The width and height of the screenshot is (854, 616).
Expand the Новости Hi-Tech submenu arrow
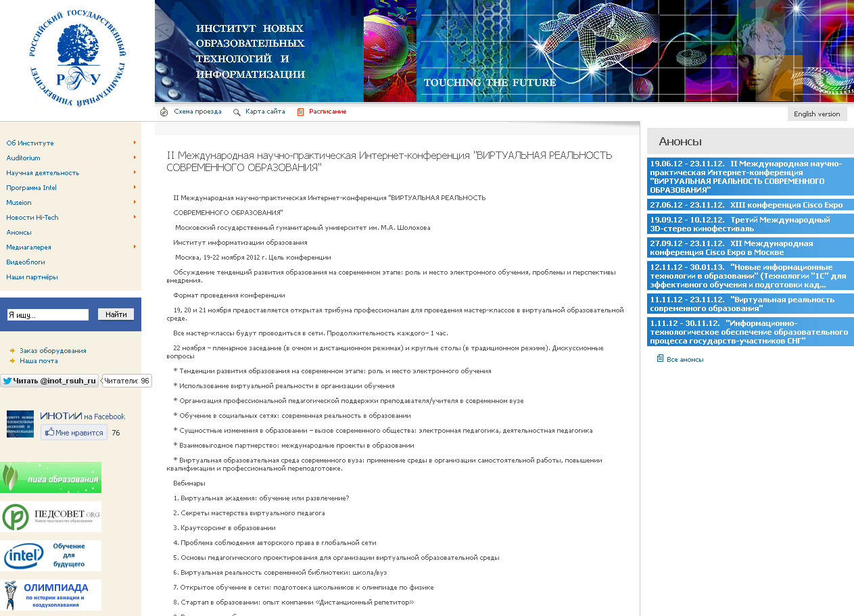(135, 216)
